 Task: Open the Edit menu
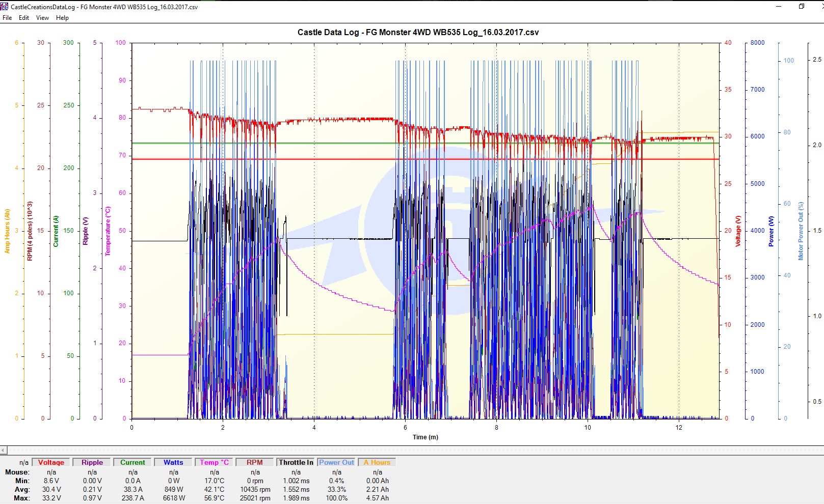tap(24, 18)
